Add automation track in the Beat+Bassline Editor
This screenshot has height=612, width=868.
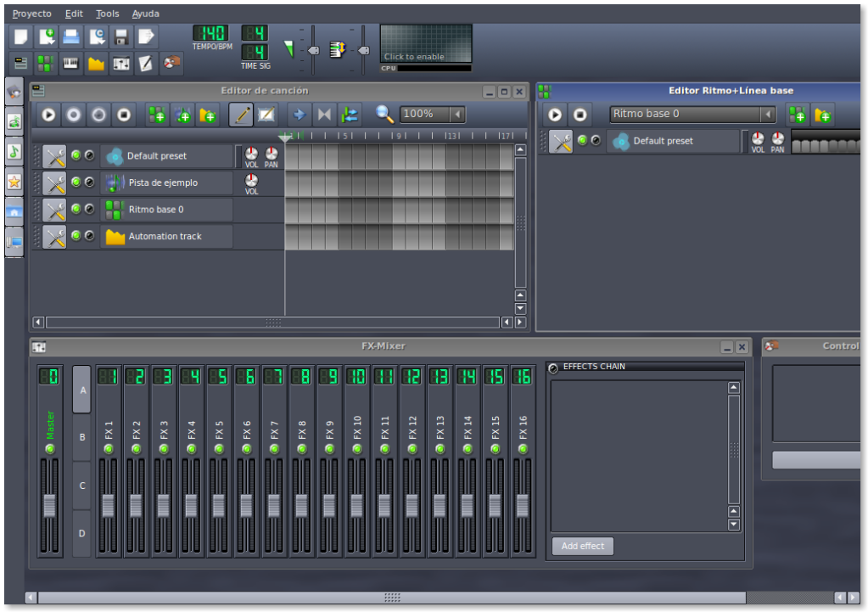(x=823, y=115)
